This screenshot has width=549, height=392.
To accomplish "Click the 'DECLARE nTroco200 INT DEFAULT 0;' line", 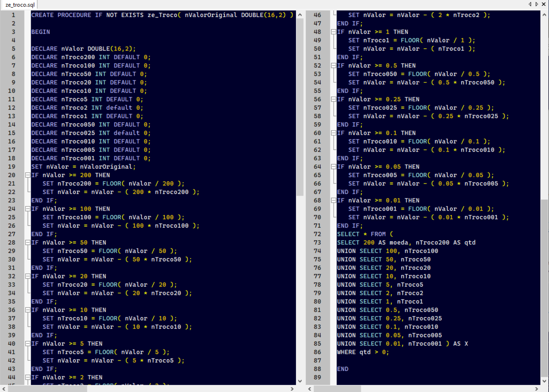I will tap(91, 57).
